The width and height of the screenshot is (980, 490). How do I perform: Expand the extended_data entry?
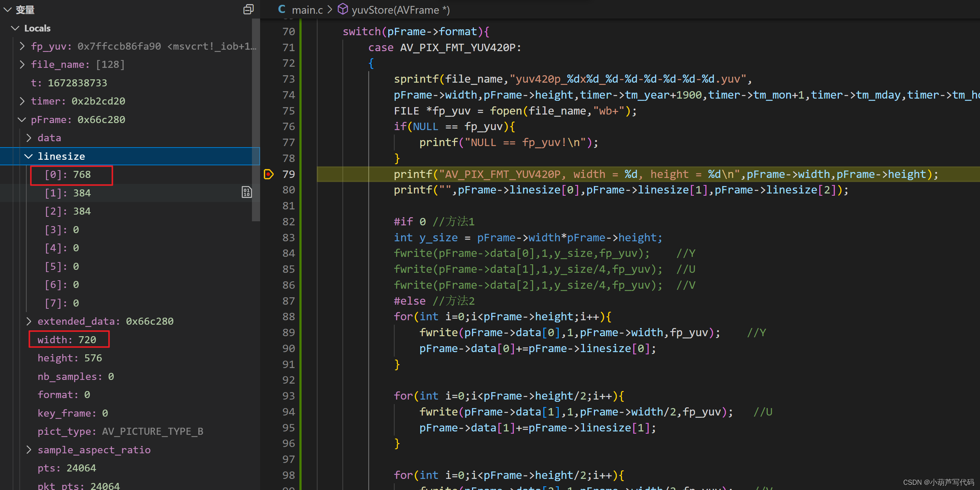pyautogui.click(x=29, y=321)
